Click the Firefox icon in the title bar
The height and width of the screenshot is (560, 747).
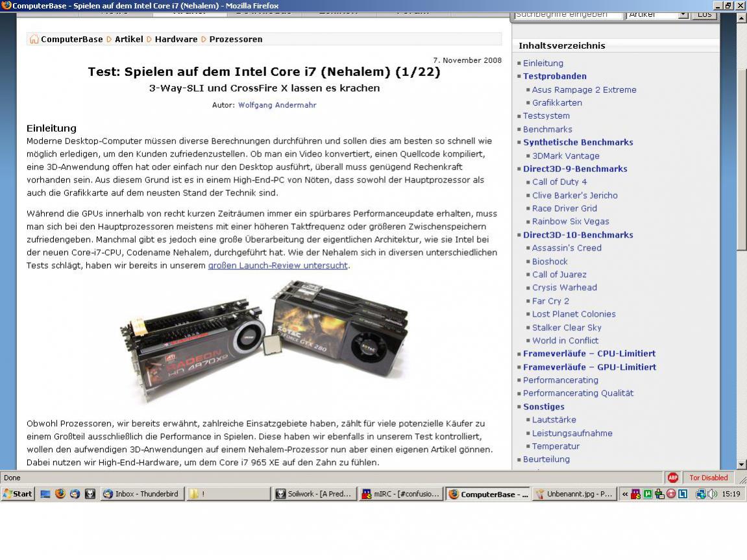[6, 6]
